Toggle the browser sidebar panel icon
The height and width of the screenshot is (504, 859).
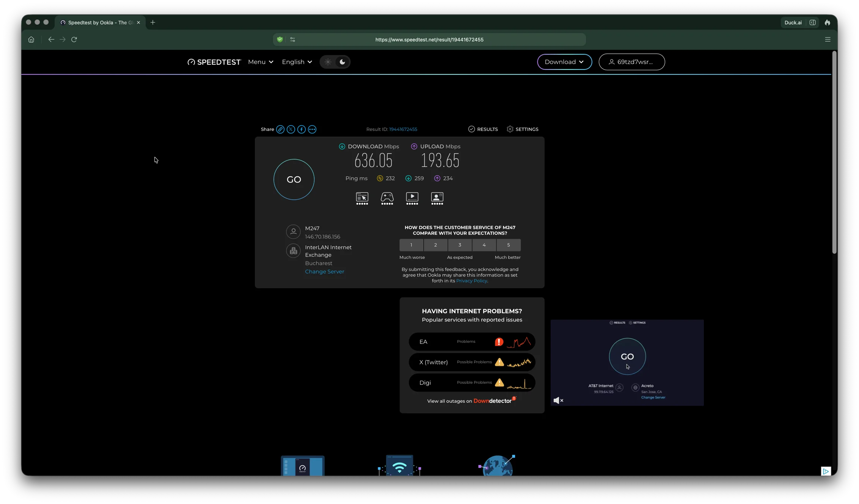tap(812, 22)
